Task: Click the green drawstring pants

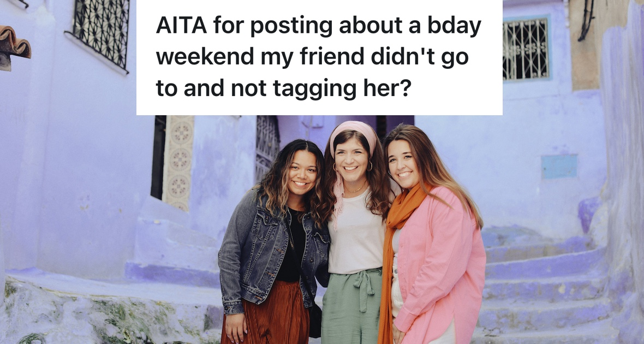Action: click(352, 306)
